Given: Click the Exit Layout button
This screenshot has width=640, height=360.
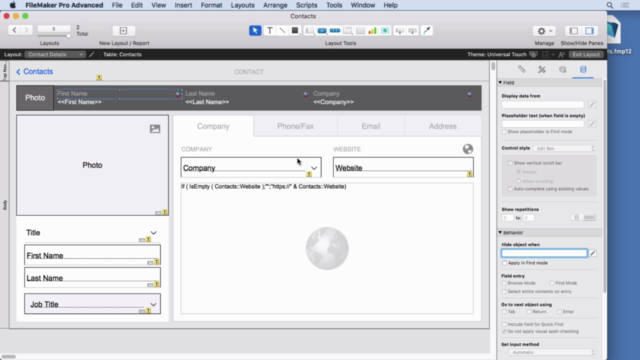Looking at the screenshot, I should pyautogui.click(x=586, y=54).
